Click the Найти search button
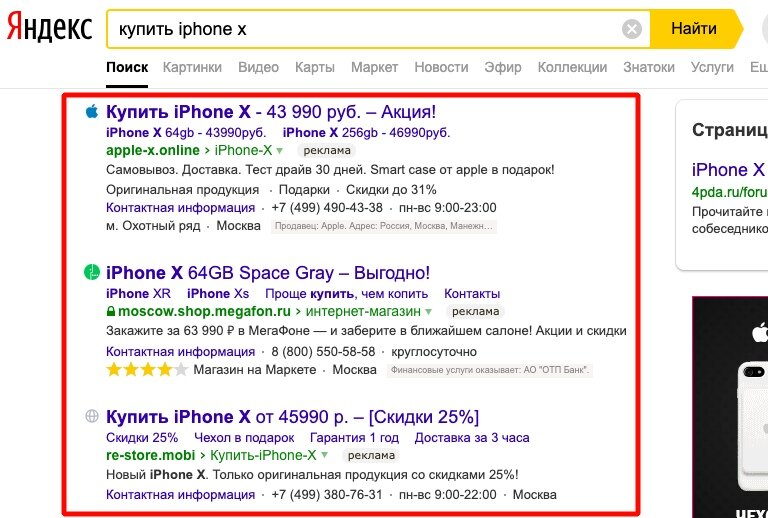 click(x=696, y=29)
